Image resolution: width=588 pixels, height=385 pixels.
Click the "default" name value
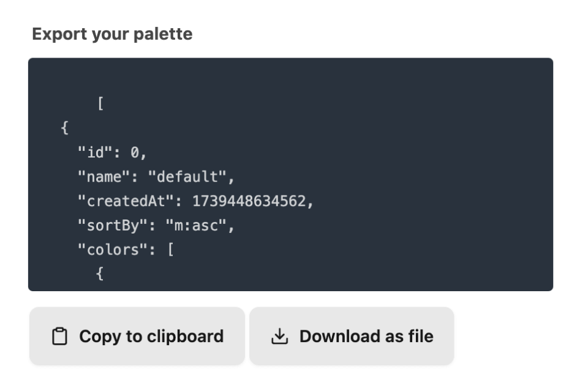[187, 177]
